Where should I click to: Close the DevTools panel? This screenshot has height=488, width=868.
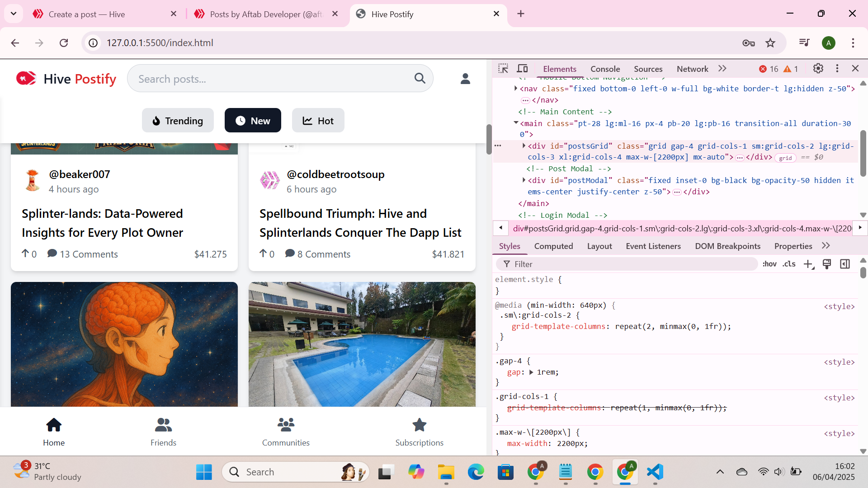coord(855,69)
